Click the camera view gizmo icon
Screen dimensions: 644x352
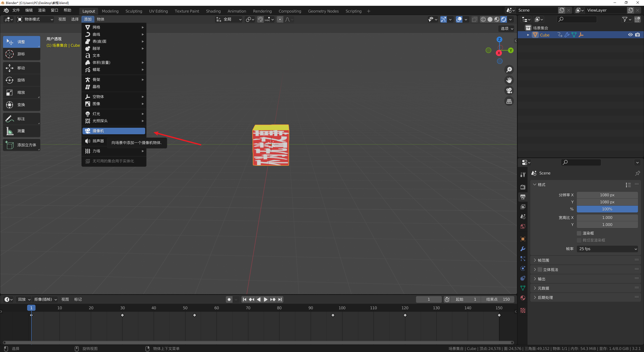(x=509, y=91)
